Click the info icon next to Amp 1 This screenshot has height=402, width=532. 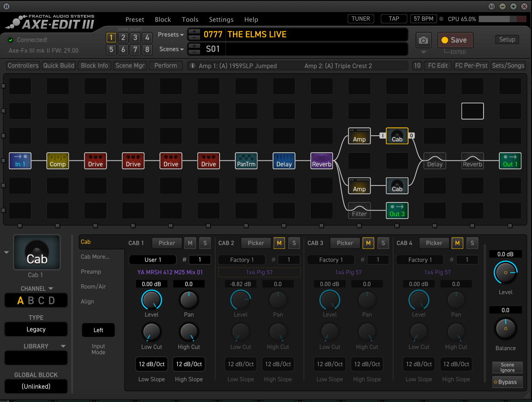coord(193,65)
